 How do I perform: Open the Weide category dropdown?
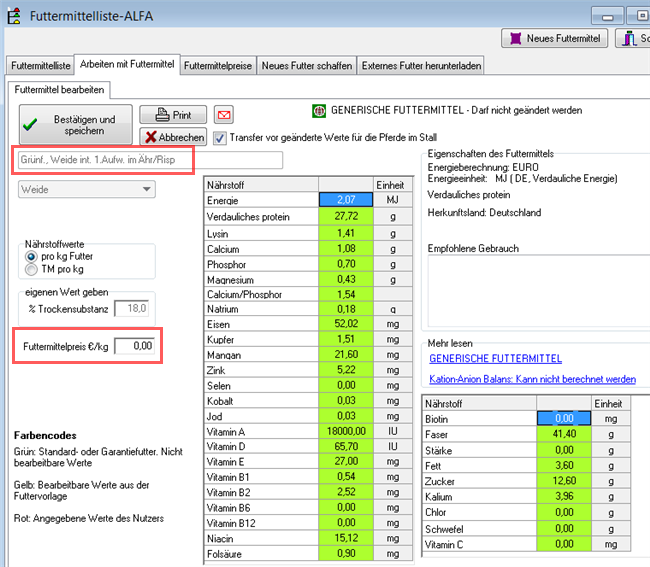[87, 189]
